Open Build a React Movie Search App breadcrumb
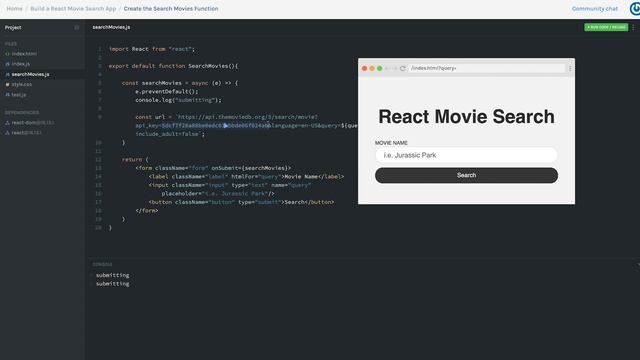The height and width of the screenshot is (360, 640). click(73, 9)
